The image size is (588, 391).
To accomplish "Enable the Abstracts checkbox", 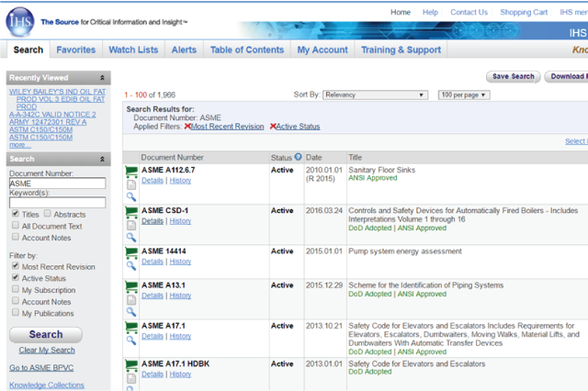I will tap(47, 214).
